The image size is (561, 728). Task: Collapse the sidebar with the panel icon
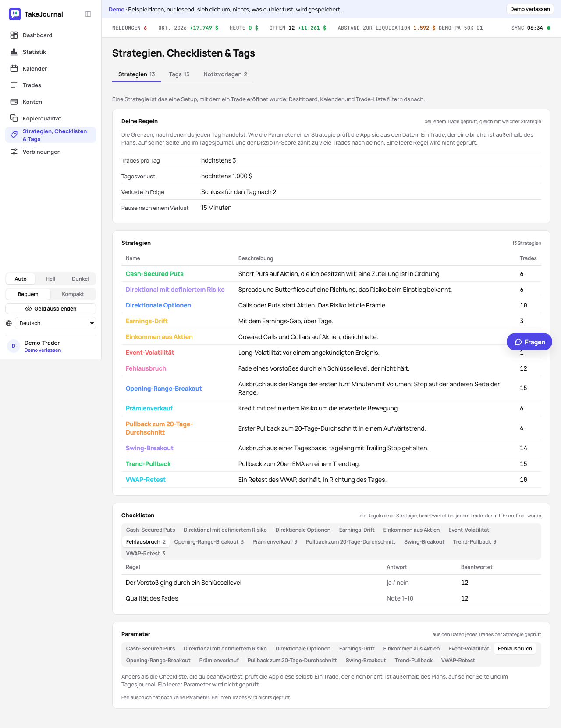click(88, 14)
